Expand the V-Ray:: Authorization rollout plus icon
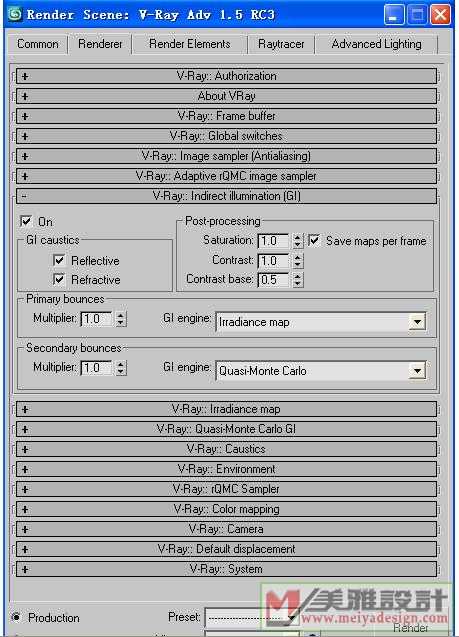The image size is (459, 637). click(x=25, y=76)
